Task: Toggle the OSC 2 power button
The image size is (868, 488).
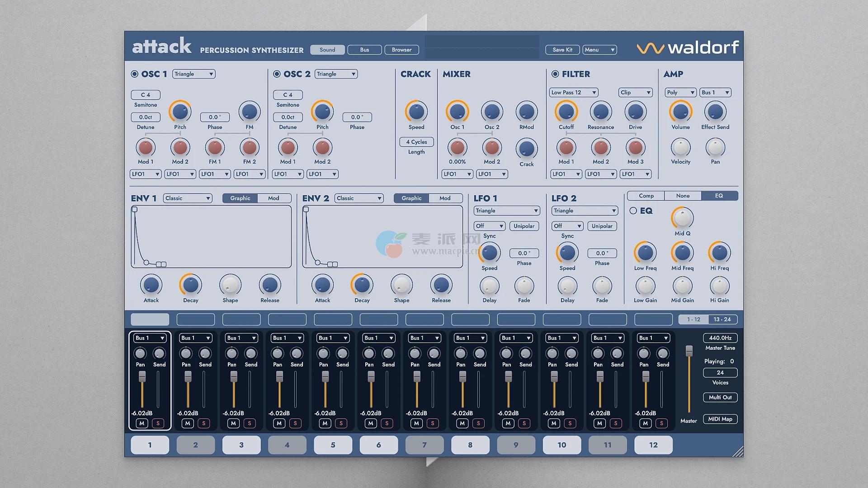Action: pyautogui.click(x=277, y=74)
